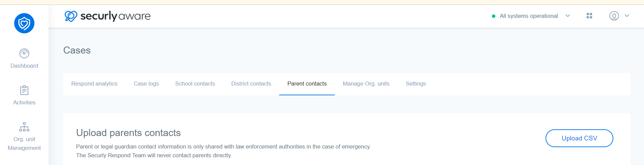The width and height of the screenshot is (644, 165).
Task: Open the Dashboard gauge icon
Action: click(24, 53)
